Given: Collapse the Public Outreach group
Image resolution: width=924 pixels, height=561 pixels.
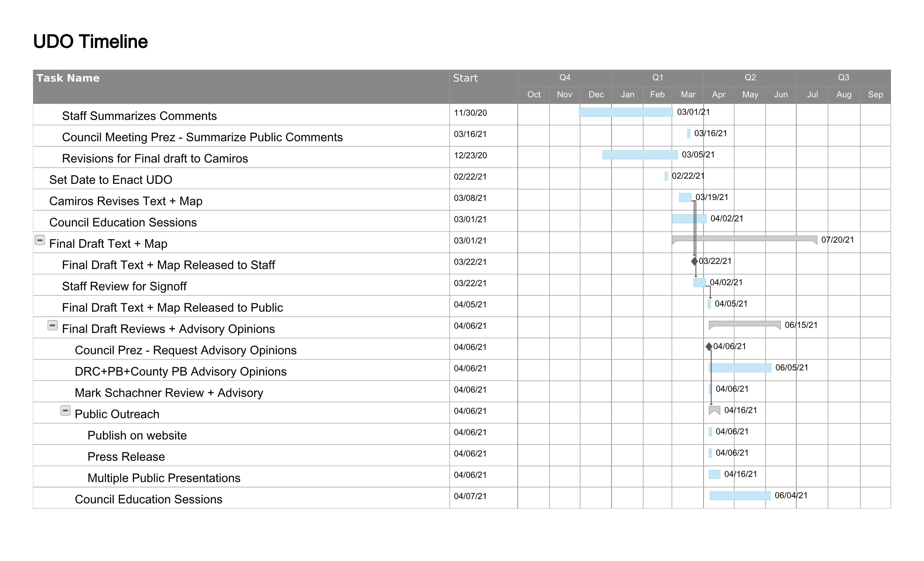Looking at the screenshot, I should click(x=65, y=411).
